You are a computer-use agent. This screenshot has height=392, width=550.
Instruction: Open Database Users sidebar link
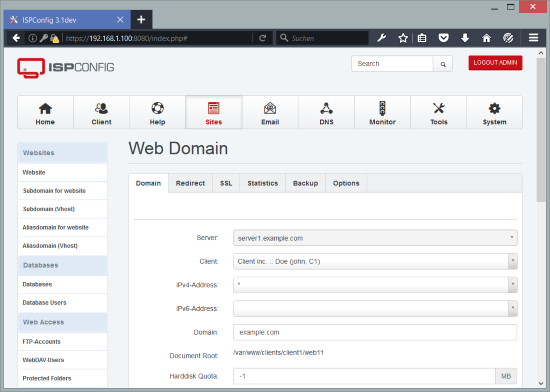pos(62,303)
